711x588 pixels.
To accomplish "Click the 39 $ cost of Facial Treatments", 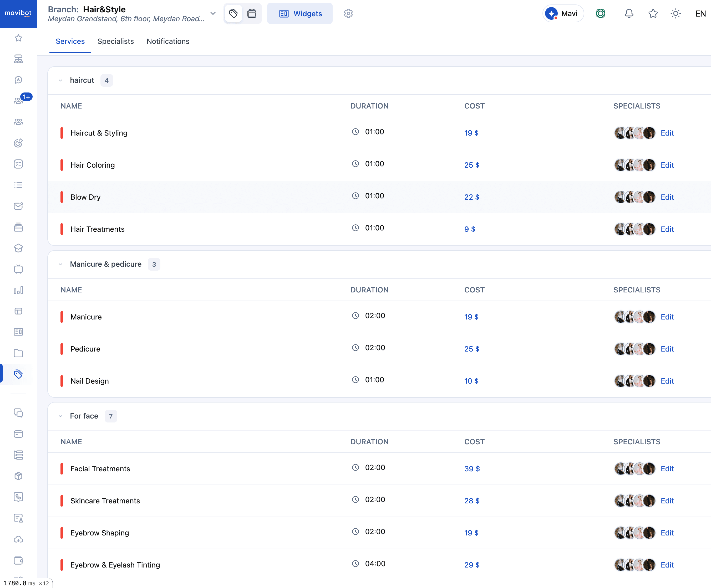I will (x=472, y=468).
